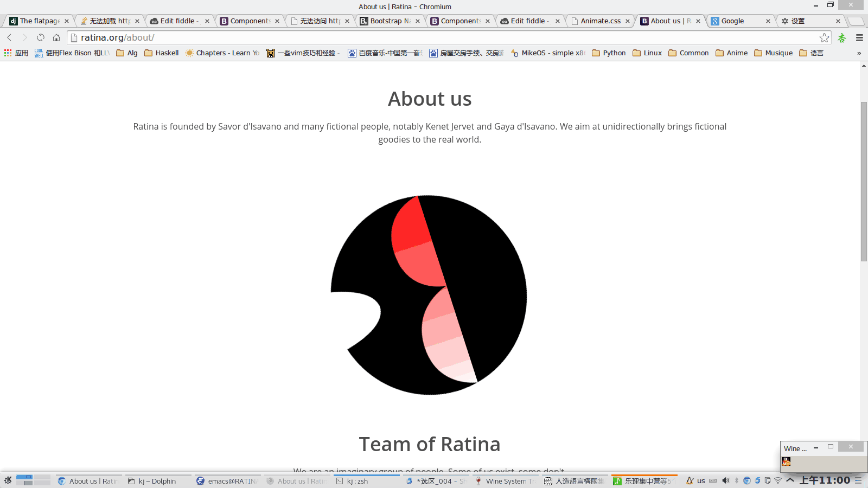
Task: Click the green extension icon in toolbar
Action: (842, 37)
